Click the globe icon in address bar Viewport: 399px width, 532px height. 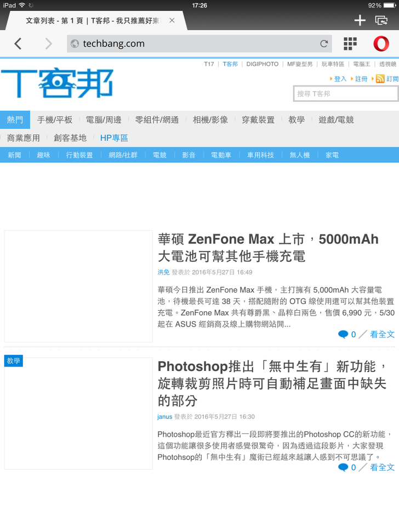(75, 43)
